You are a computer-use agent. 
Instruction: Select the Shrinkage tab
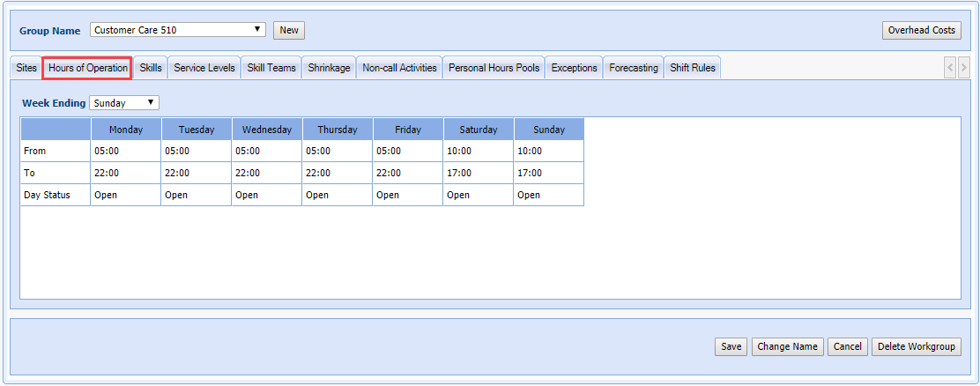(329, 68)
